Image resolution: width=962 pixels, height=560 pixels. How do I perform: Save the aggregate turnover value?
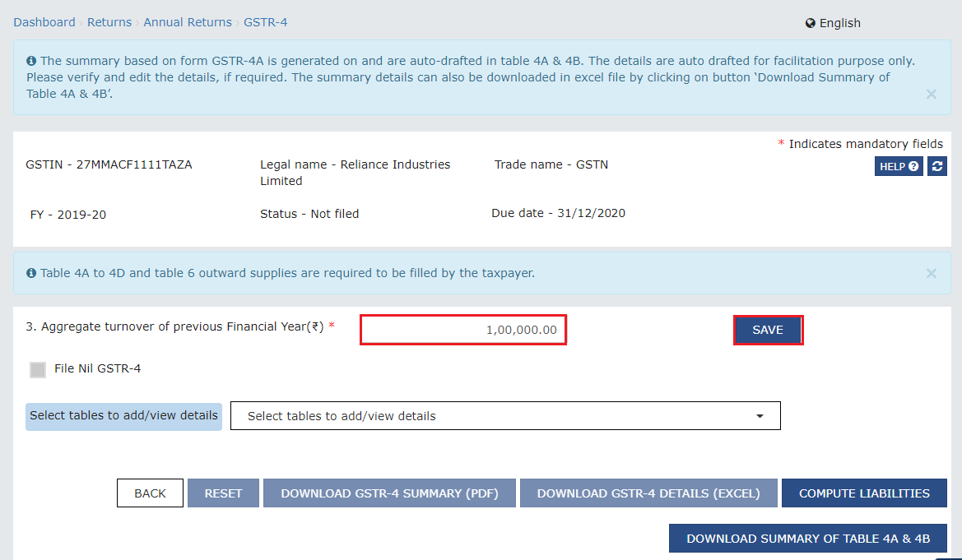[768, 329]
